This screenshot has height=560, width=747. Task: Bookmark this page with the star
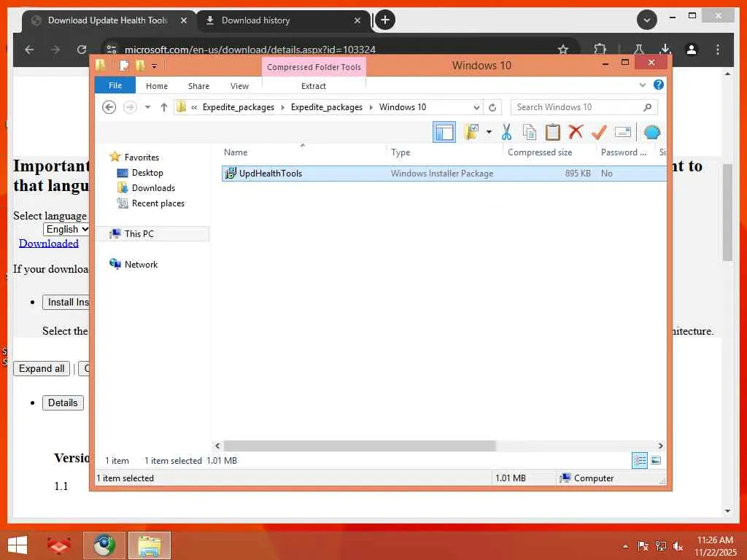563,50
